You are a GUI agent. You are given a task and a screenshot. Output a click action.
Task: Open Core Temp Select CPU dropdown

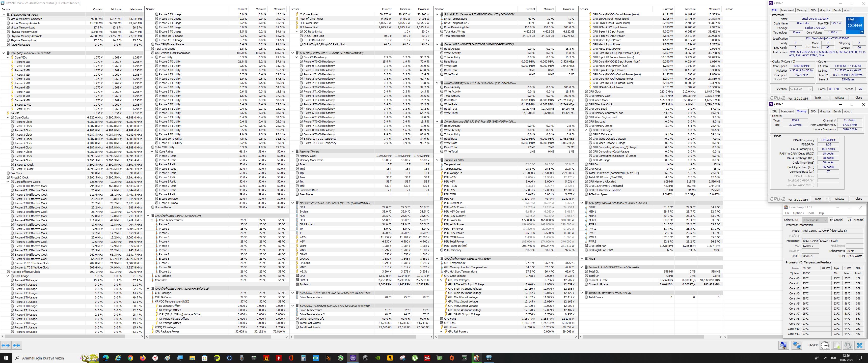pyautogui.click(x=815, y=220)
